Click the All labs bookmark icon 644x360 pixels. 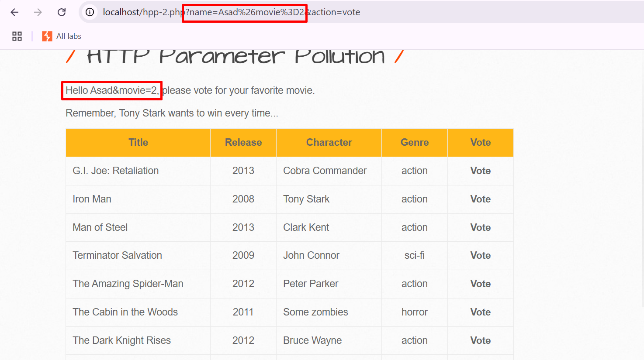[47, 36]
